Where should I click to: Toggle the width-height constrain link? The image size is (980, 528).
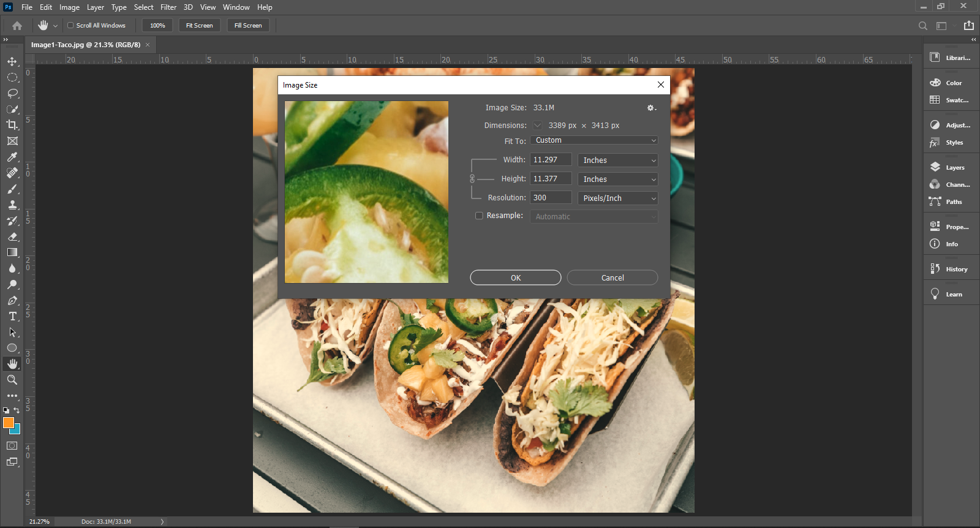[472, 179]
